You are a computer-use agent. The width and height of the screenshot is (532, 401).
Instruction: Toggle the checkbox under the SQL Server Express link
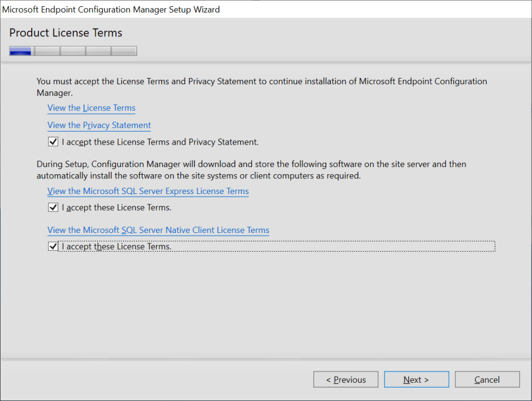point(53,208)
